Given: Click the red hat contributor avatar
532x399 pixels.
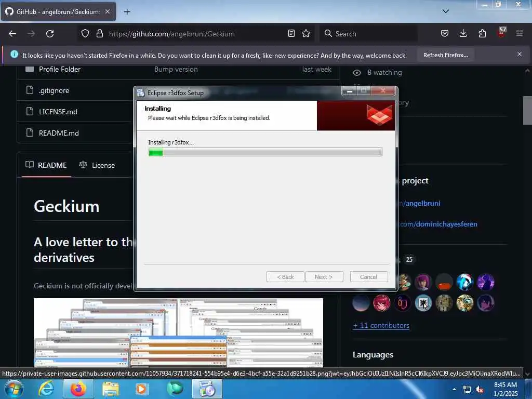Looking at the screenshot, I should tap(444, 282).
